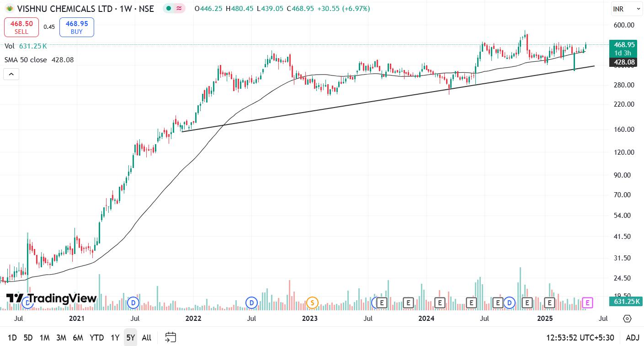Image resolution: width=644 pixels, height=346 pixels.
Task: Select the 3M time range
Action: click(x=61, y=338)
